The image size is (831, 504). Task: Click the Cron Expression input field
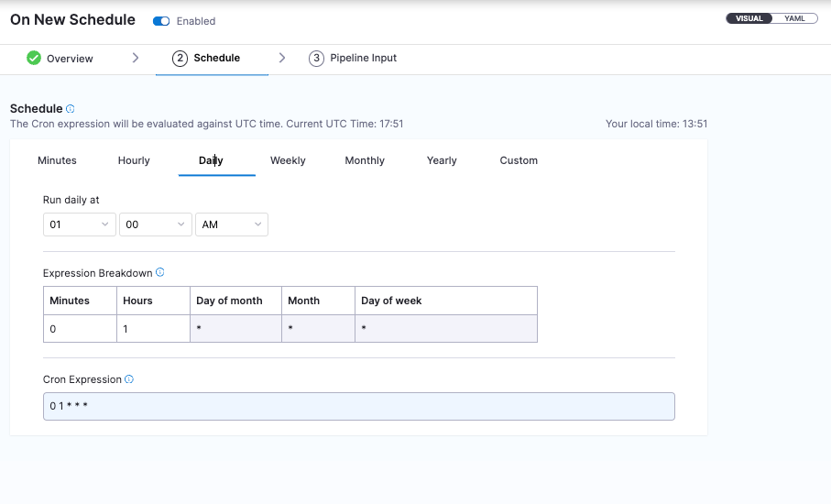point(358,406)
